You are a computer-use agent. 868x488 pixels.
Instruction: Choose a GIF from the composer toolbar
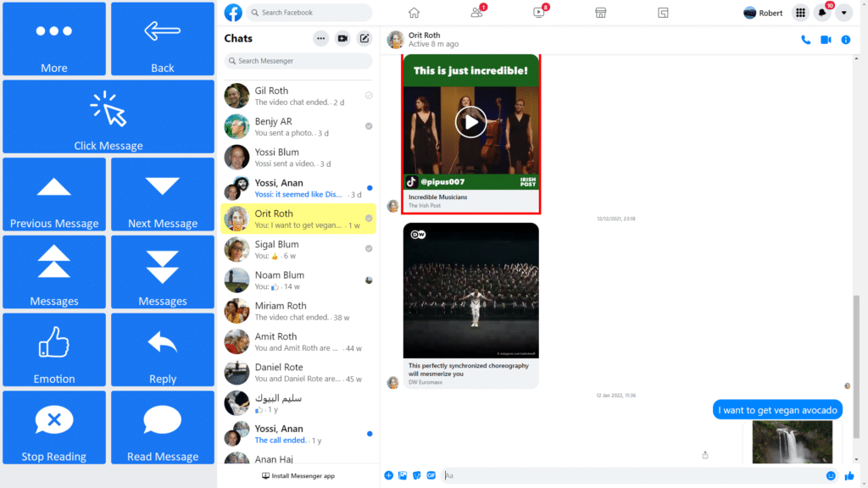[431, 475]
